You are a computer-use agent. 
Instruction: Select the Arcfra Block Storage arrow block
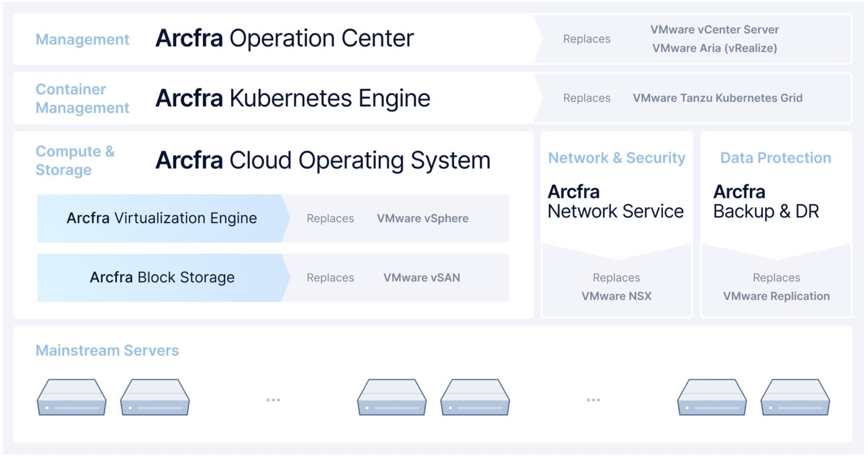(164, 278)
